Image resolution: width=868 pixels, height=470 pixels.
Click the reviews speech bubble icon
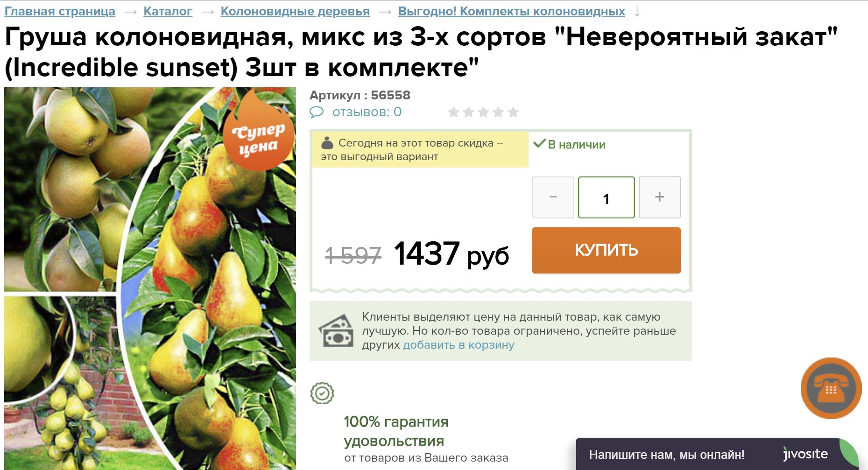(317, 112)
